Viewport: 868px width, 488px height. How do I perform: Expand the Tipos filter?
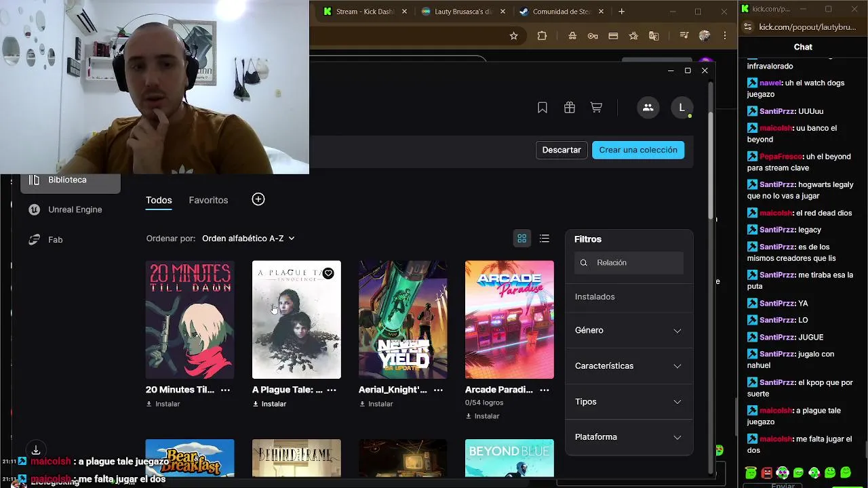point(629,402)
